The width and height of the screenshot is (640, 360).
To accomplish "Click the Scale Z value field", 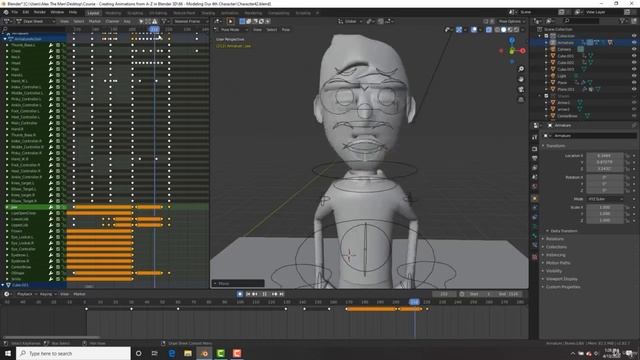I will 604,220.
